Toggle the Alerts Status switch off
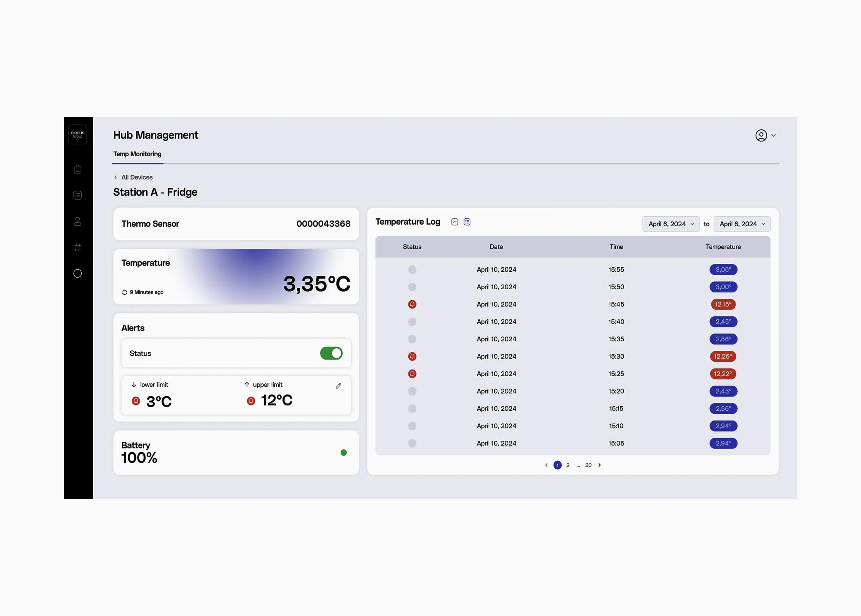861x616 pixels. point(331,353)
